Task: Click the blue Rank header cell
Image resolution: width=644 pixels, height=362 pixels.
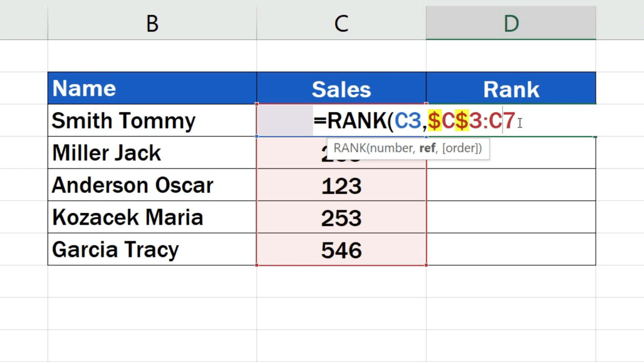Action: click(511, 88)
